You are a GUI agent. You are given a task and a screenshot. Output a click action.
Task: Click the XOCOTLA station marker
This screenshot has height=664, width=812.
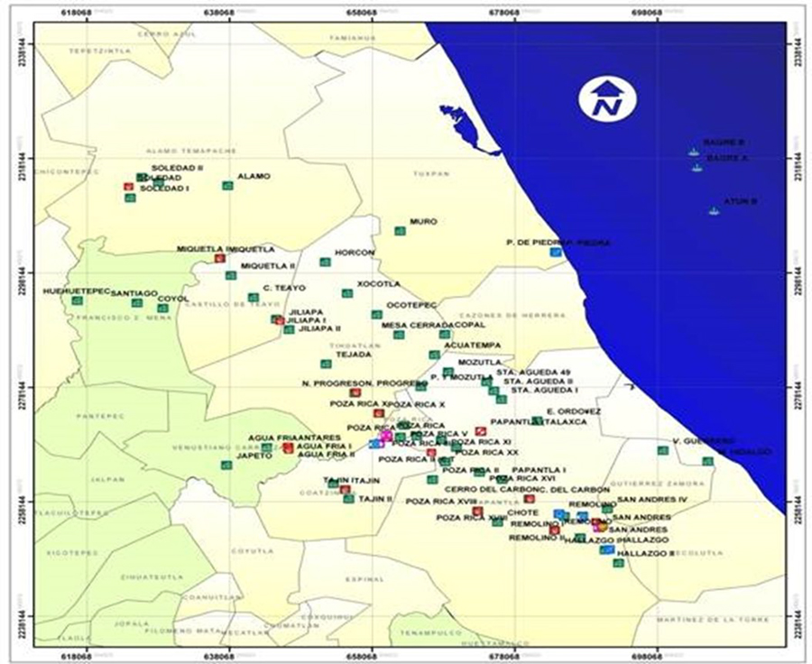point(347,292)
